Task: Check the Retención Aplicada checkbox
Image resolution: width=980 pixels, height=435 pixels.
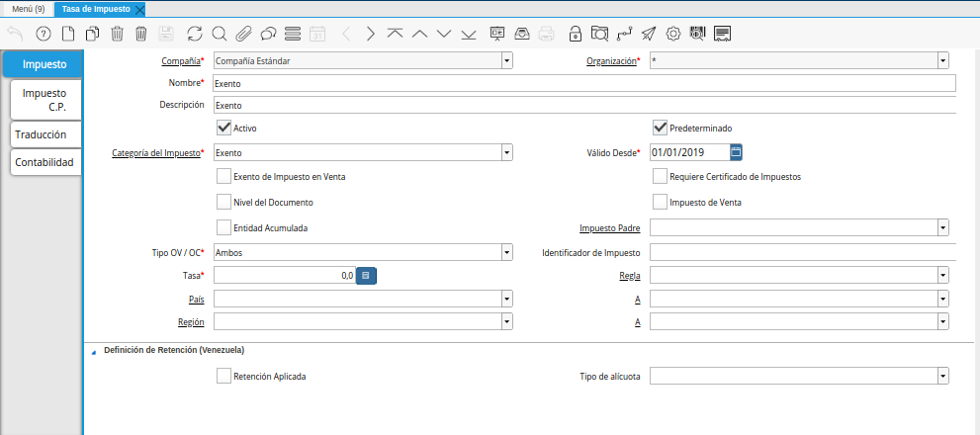Action: coord(223,376)
